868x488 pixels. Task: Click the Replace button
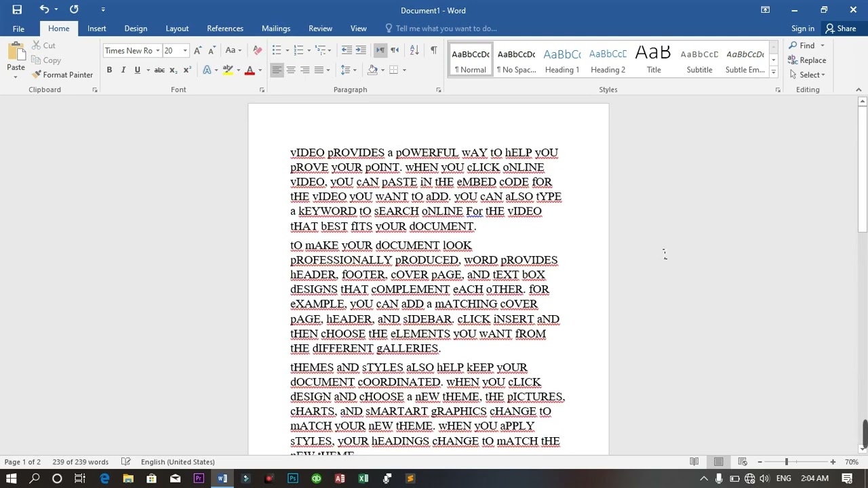807,60
